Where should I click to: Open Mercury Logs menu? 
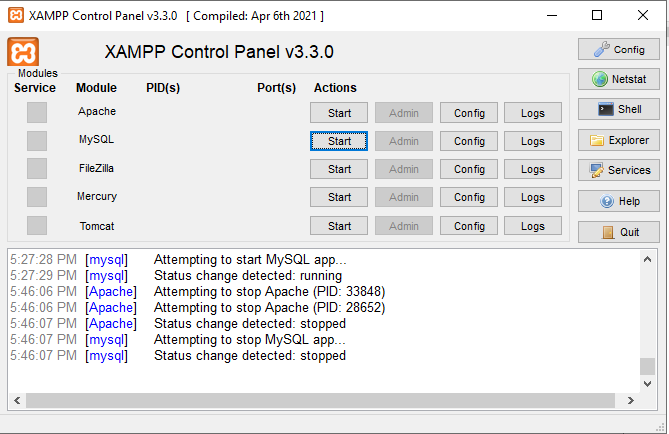(532, 197)
